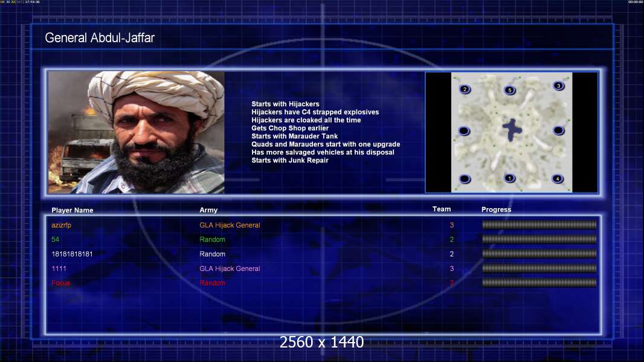
Task: Click azizrfp's army 'GLA Hijack General'
Action: pyautogui.click(x=230, y=225)
